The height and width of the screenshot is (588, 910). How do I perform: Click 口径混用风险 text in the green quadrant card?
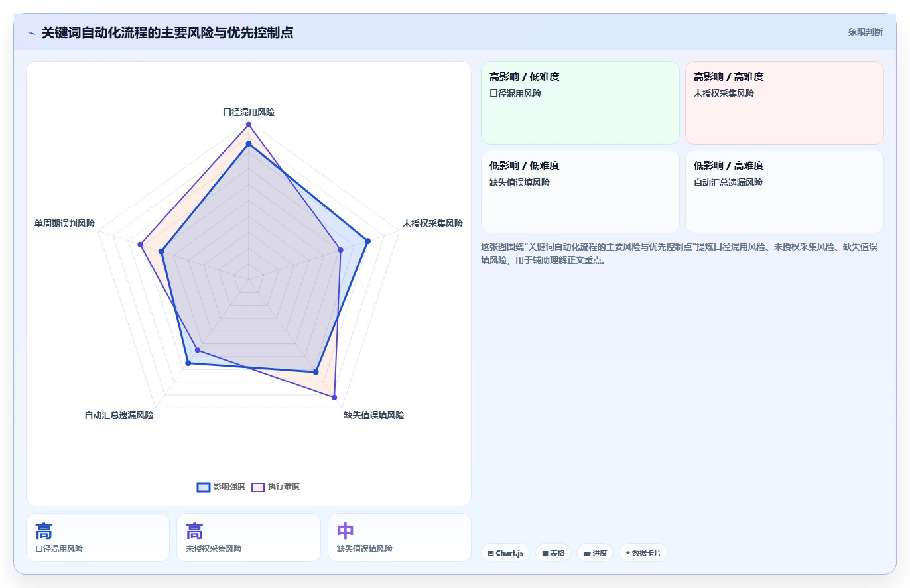[x=515, y=93]
